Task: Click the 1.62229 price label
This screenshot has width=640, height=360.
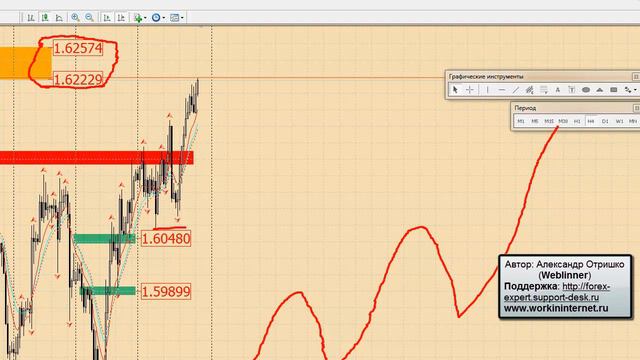Action: pos(78,80)
